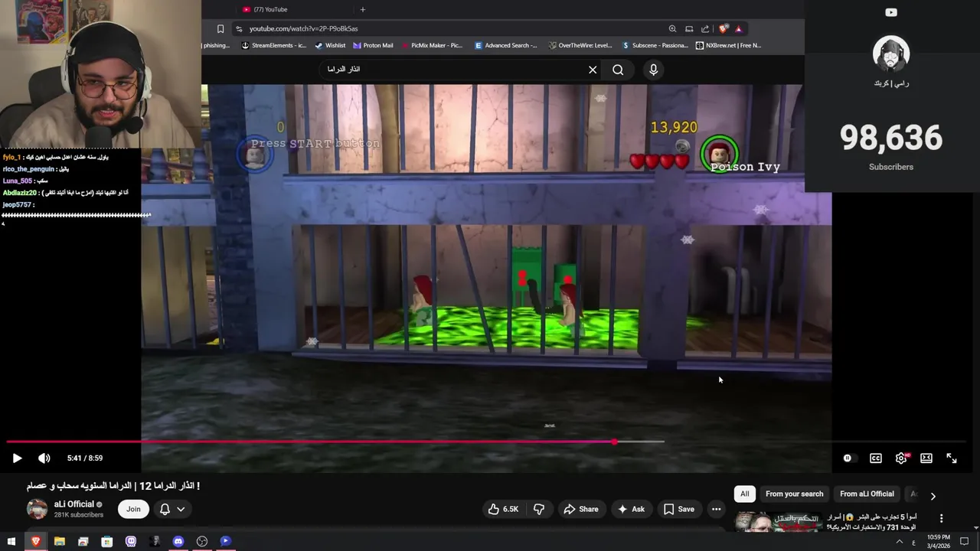Switch to theater mode

tap(926, 458)
